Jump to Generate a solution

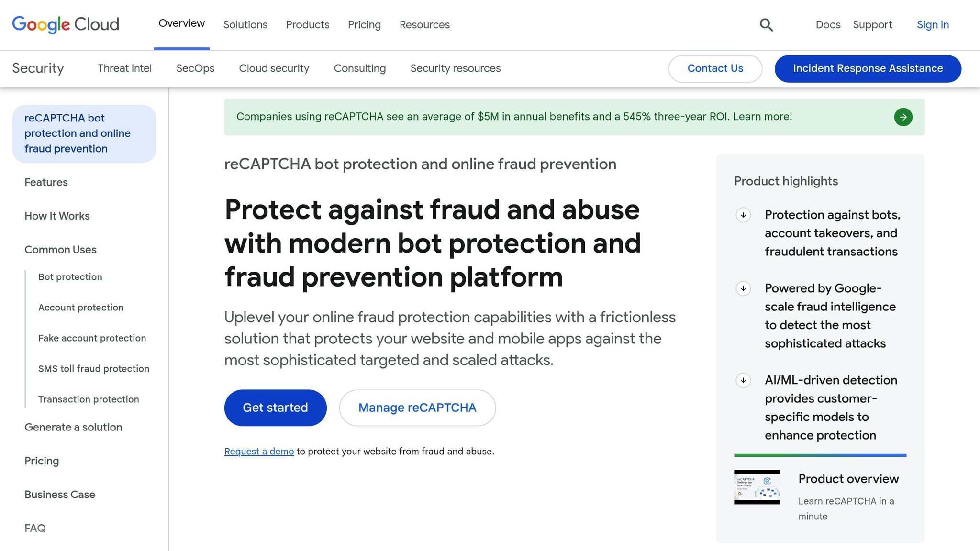(x=73, y=427)
